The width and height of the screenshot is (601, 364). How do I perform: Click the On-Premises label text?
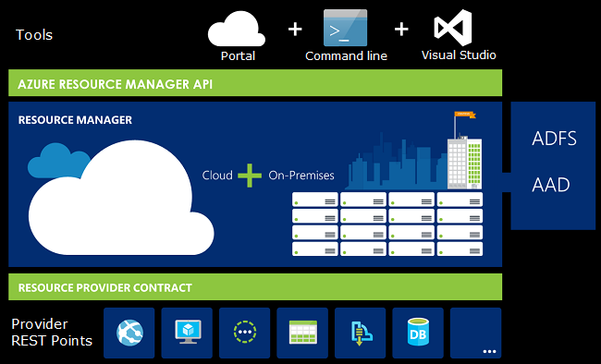click(301, 176)
